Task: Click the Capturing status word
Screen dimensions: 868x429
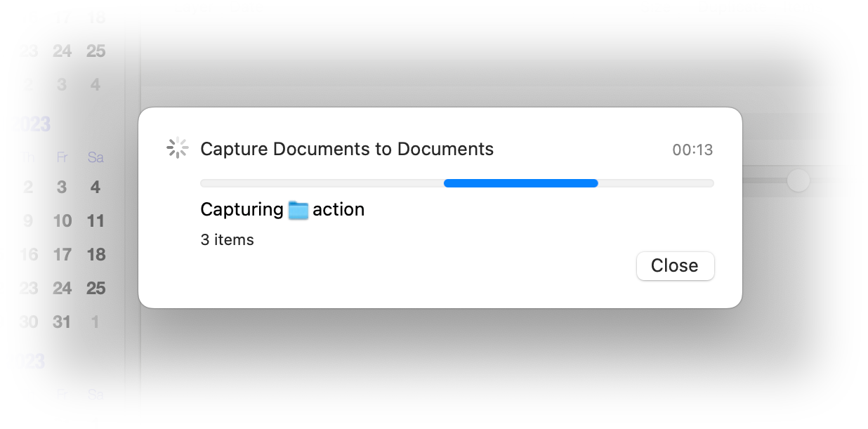Action: click(x=242, y=210)
